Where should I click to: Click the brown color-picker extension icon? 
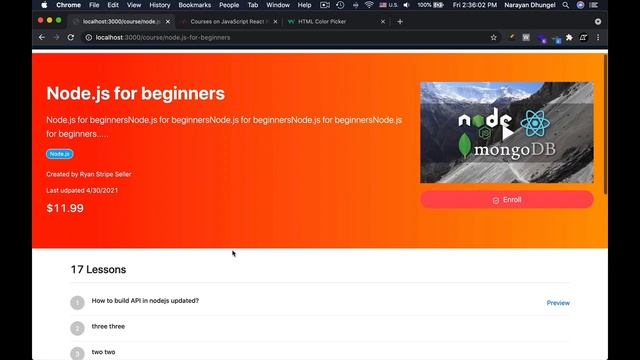click(511, 38)
